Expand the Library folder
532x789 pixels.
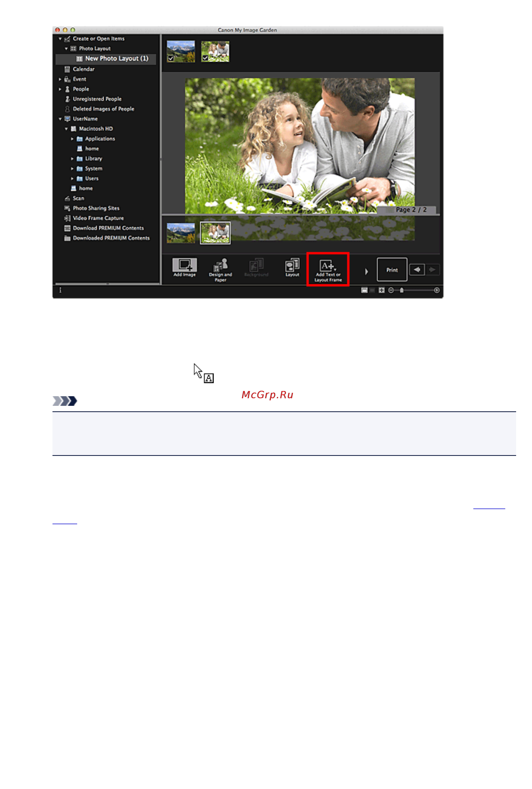tap(72, 159)
